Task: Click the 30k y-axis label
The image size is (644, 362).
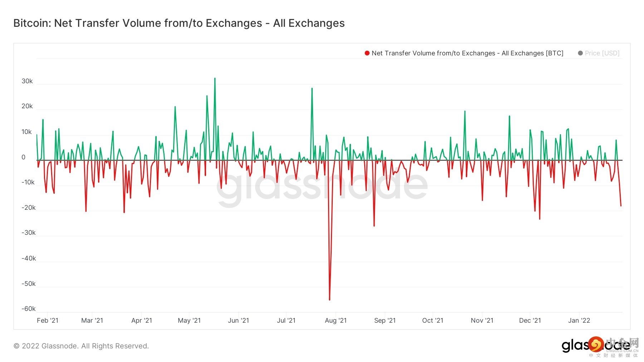Action: [x=27, y=81]
